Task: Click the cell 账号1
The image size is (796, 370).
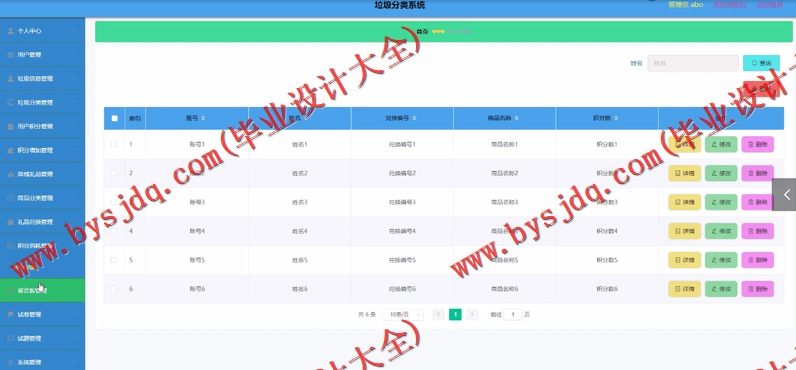Action: [x=197, y=145]
